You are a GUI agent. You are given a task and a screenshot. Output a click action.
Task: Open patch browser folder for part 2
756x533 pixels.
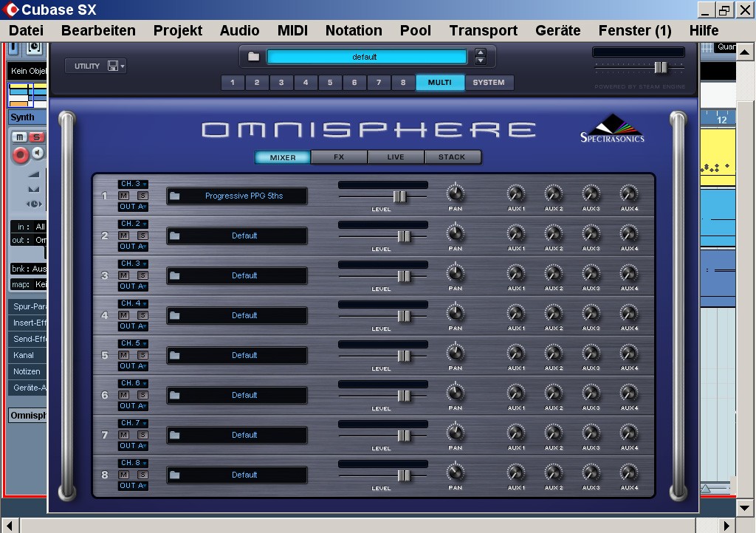[175, 236]
